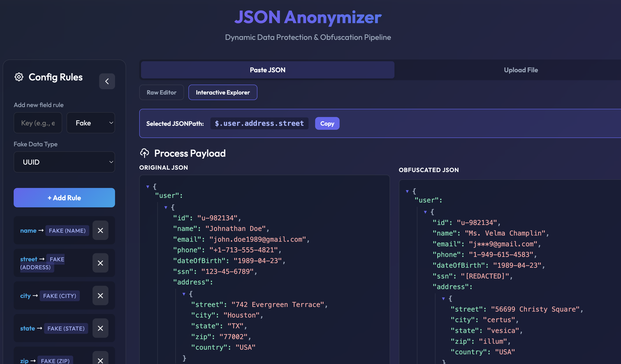Click the Process Payload upload icon
621x364 pixels.
pos(145,153)
